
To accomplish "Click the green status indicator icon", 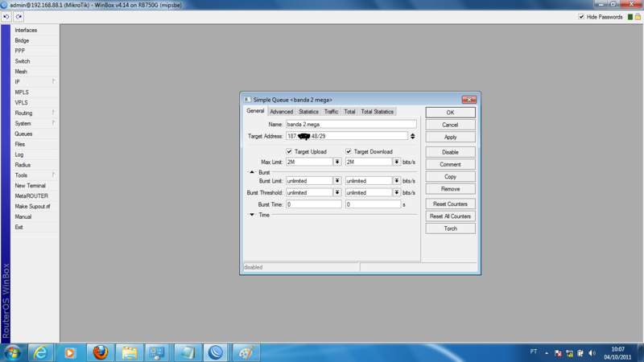I will pyautogui.click(x=630, y=17).
